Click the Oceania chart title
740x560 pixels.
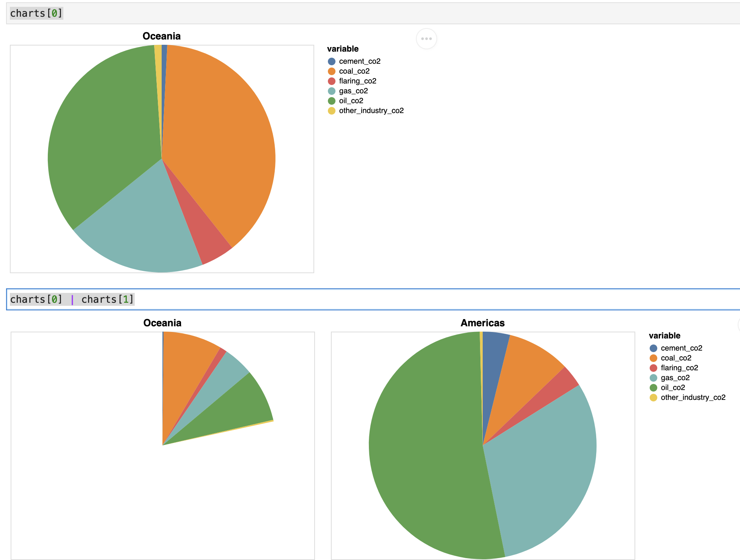click(x=162, y=36)
